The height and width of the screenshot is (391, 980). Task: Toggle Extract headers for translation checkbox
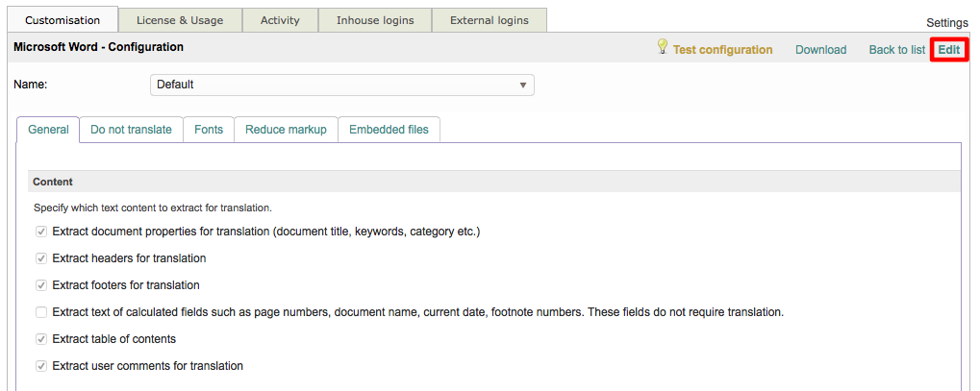pos(41,258)
